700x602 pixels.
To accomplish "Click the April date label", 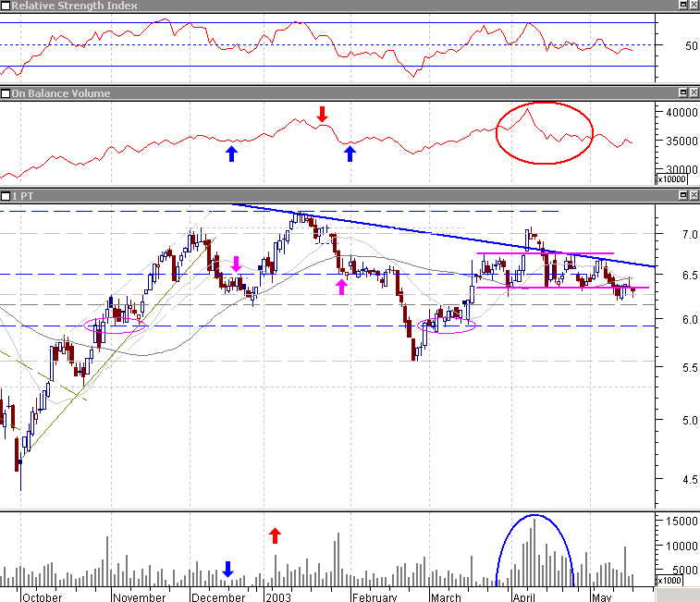I will coord(523,597).
